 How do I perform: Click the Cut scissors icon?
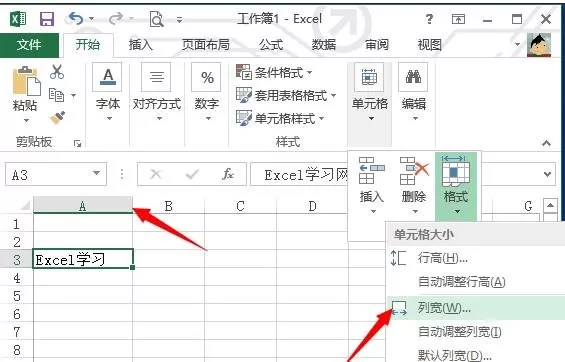tap(57, 72)
